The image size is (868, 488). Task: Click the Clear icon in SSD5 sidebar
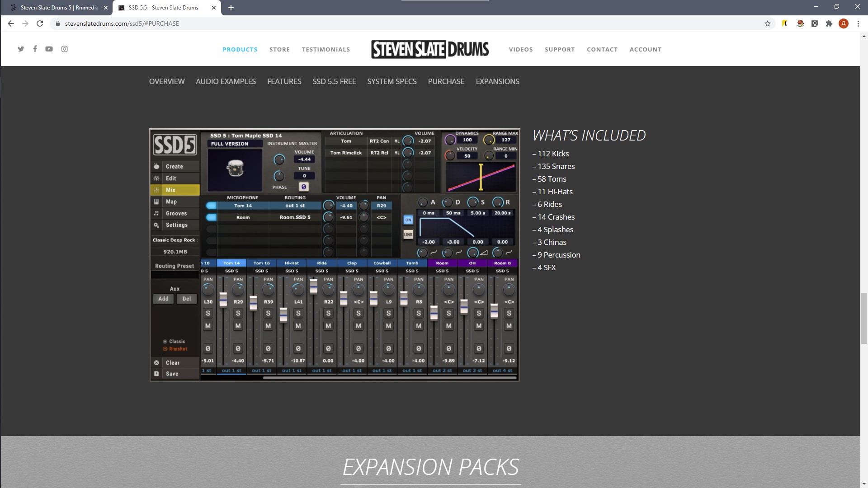click(x=156, y=362)
